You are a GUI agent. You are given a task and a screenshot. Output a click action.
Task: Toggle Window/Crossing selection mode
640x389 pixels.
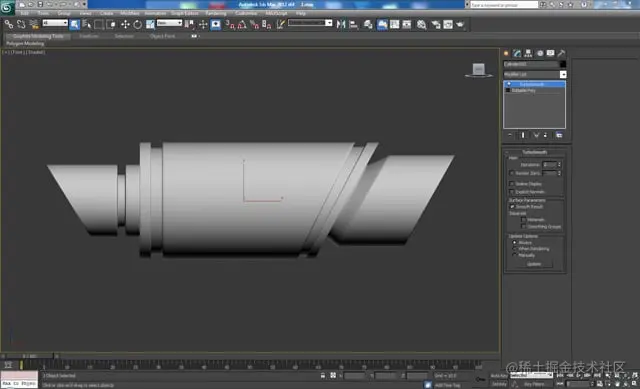tap(111, 24)
